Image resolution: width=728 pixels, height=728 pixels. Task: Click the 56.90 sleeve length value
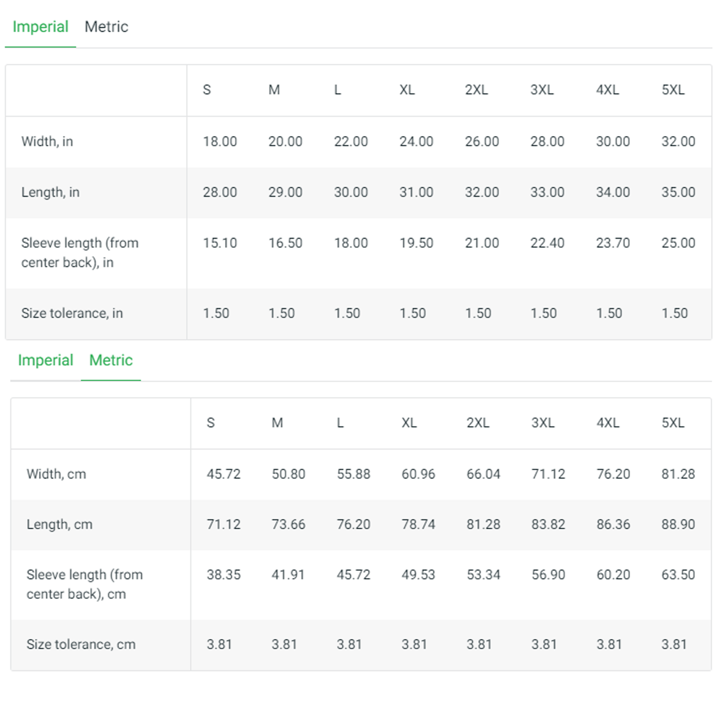click(548, 575)
